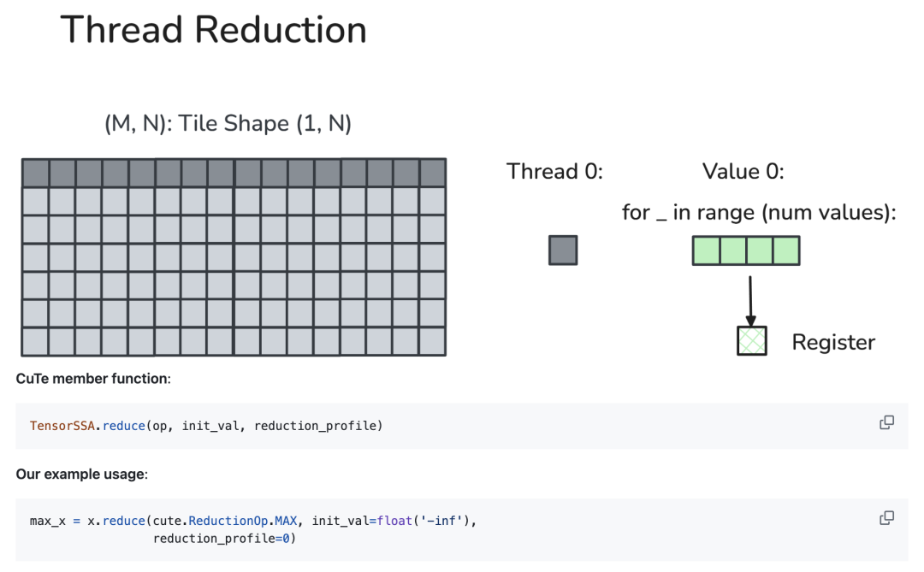Click the 'for _ in range (num values)' text
This screenshot has width=924, height=572.
(759, 213)
